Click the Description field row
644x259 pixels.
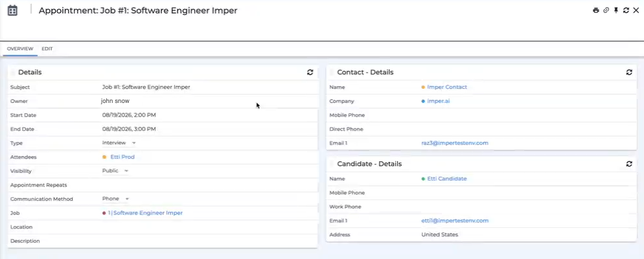pyautogui.click(x=163, y=241)
